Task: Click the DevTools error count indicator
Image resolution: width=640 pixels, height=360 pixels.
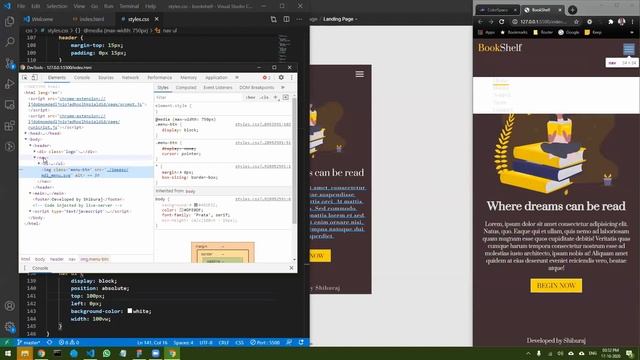Action: point(266,78)
